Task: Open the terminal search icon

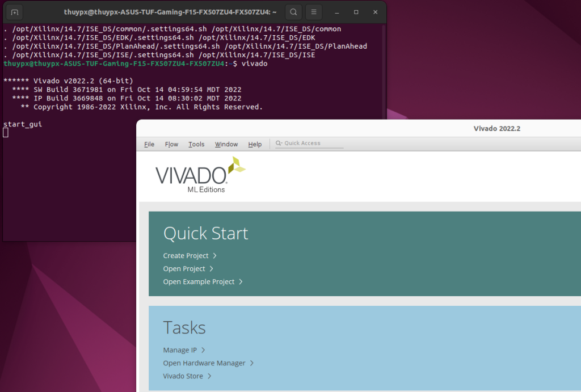Action: coord(293,12)
